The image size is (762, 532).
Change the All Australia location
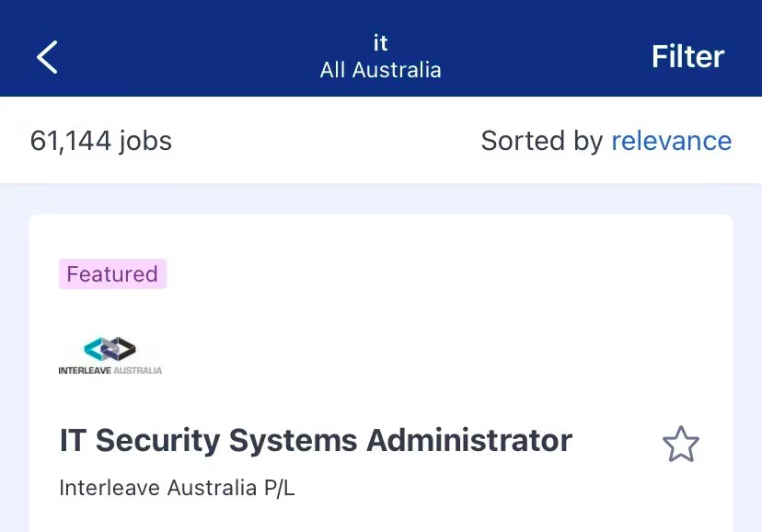(380, 70)
